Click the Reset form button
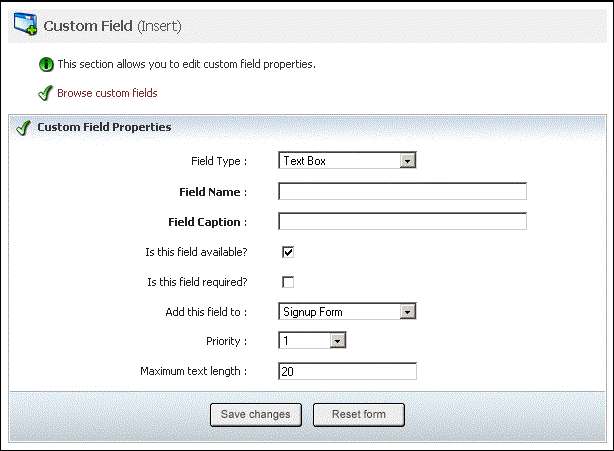614x451 pixels. (359, 415)
